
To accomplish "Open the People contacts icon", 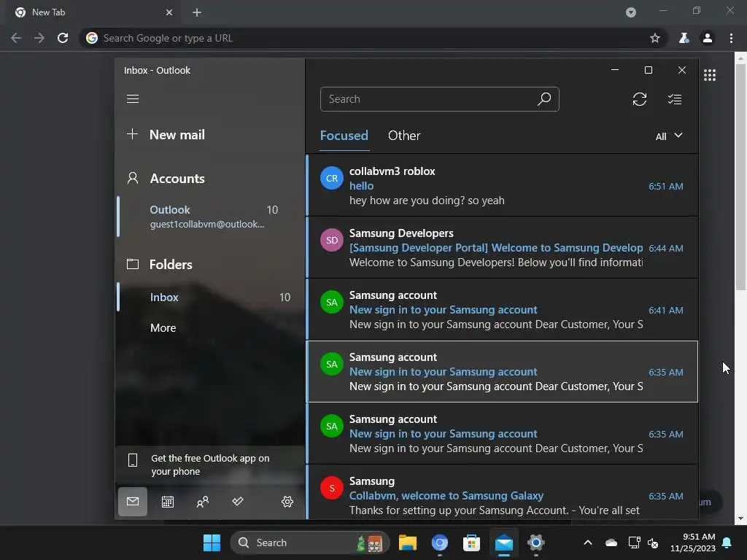I will (203, 502).
